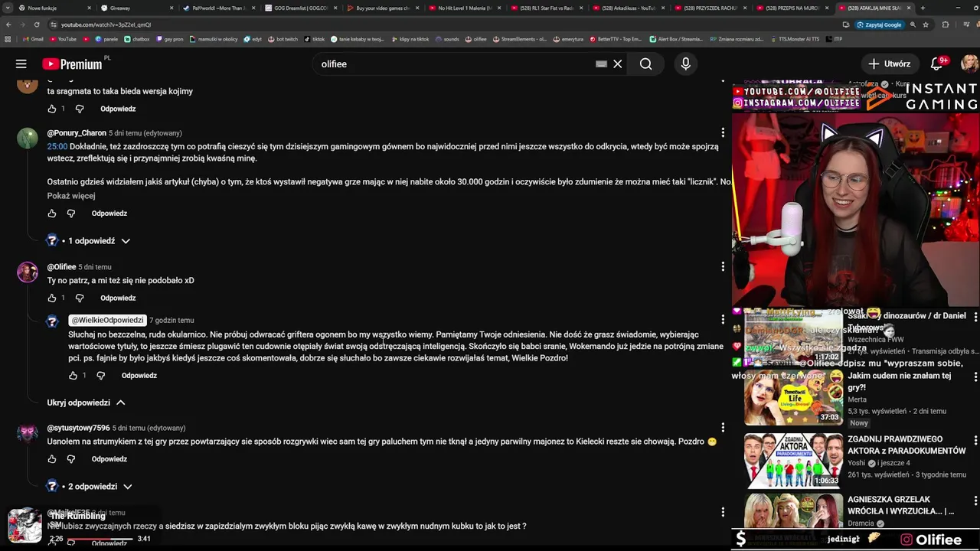Viewport: 980px width, 551px height.
Task: Open @sytusytowy7596 channel link
Action: tap(79, 428)
